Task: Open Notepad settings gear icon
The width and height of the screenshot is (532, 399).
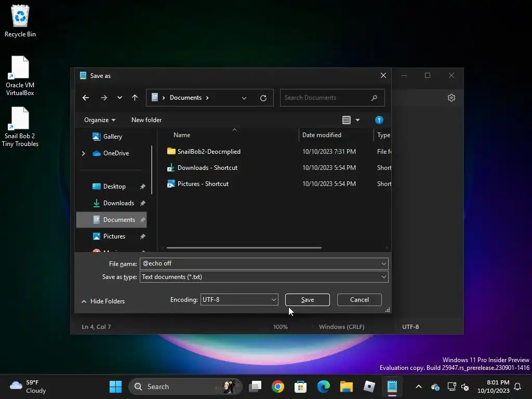Action: 451,98
